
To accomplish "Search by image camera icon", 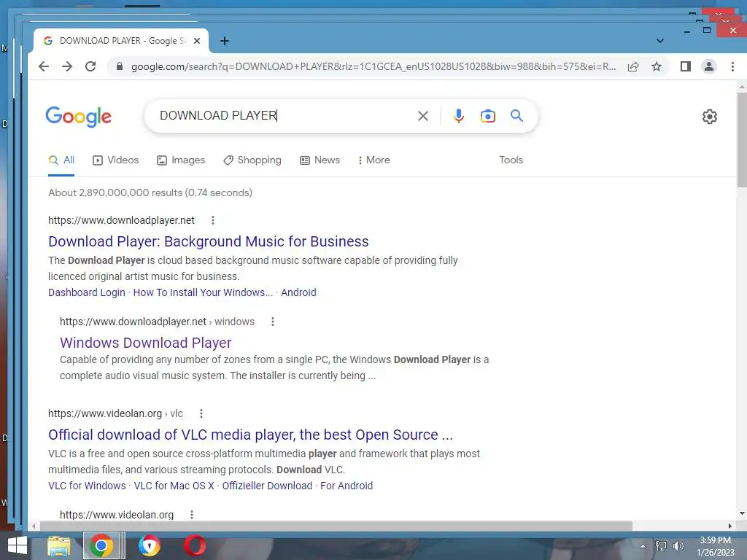I will tap(488, 116).
